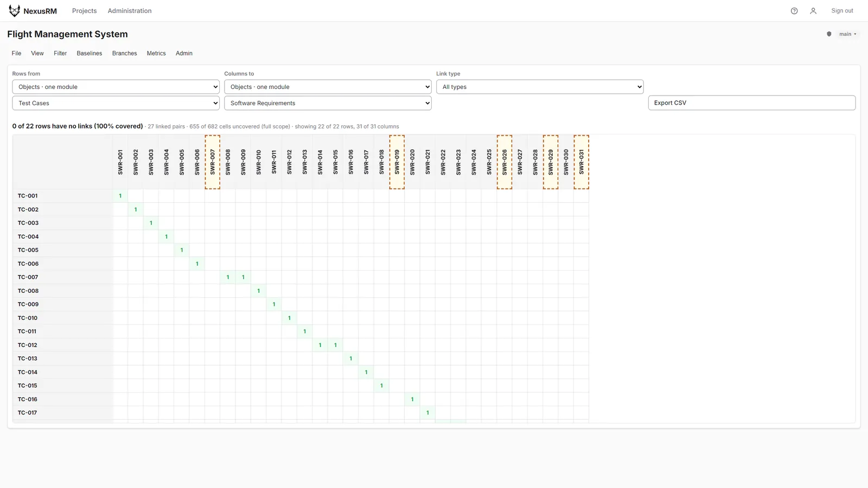Screen dimensions: 868x488
Task: Click the link cell at TC-014 and SWR-017
Action: pyautogui.click(x=366, y=372)
